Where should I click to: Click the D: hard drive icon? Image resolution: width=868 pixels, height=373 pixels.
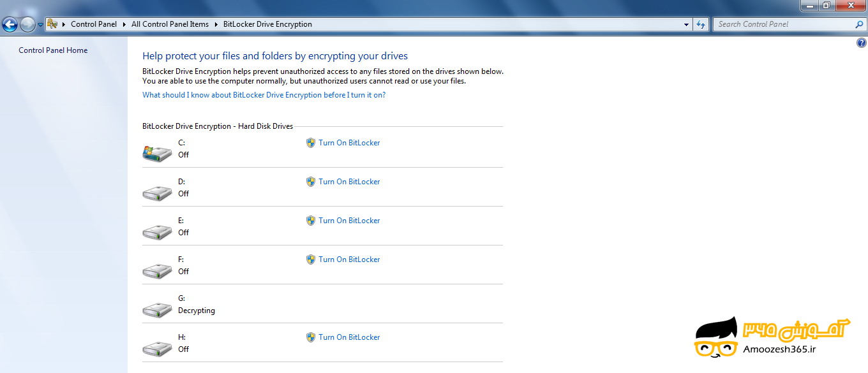157,193
